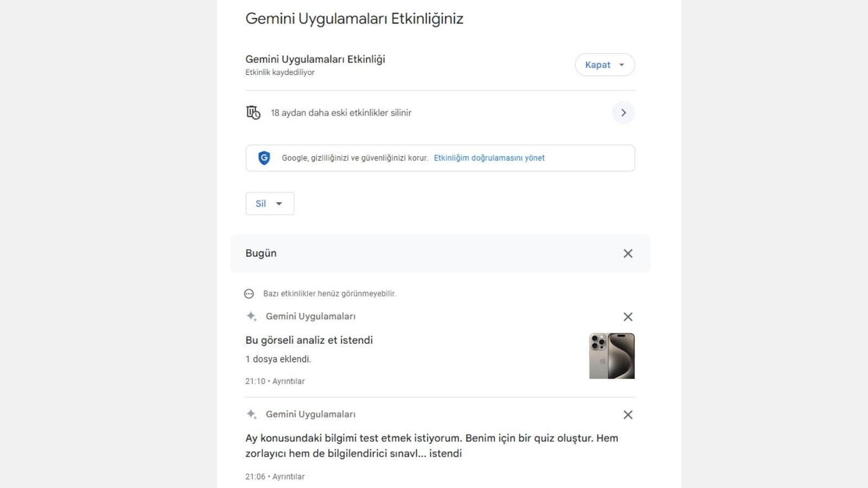
Task: Open 'Etkinliğim doğrulamasını yönet' link
Action: click(x=489, y=158)
